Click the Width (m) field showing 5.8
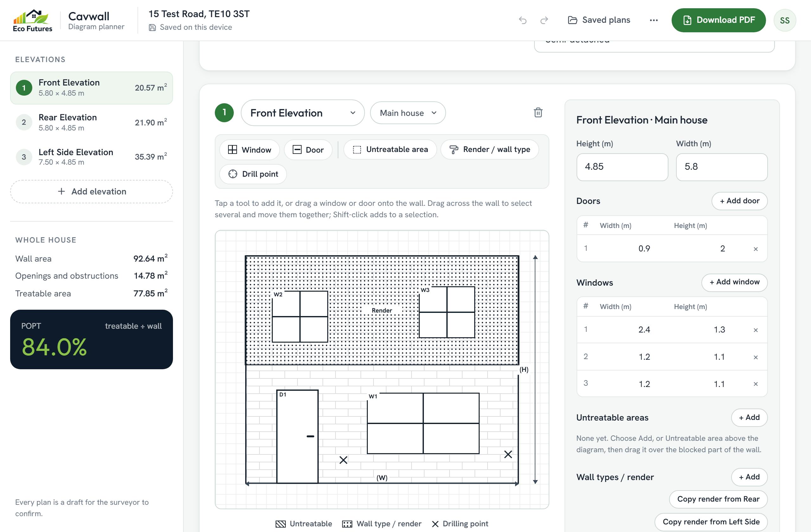The height and width of the screenshot is (532, 811). tap(721, 167)
